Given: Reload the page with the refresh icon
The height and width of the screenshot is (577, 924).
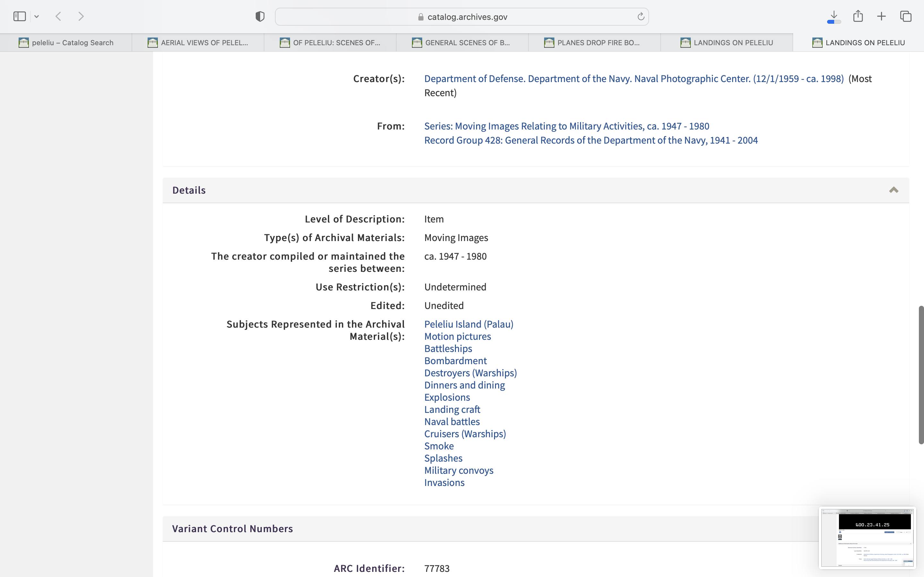Looking at the screenshot, I should point(641,16).
